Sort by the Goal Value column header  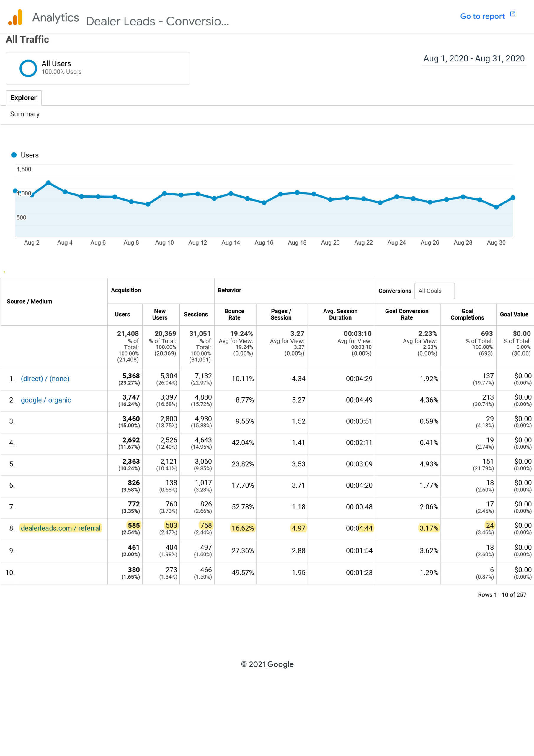tap(514, 315)
